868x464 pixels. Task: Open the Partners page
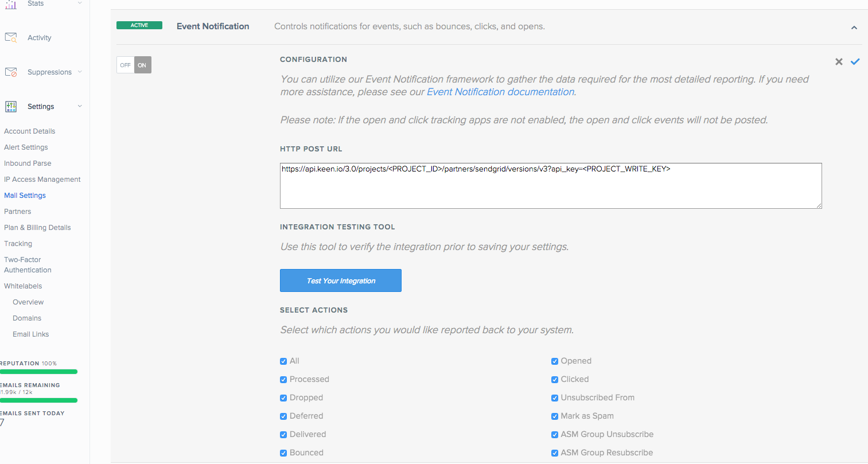(x=18, y=212)
